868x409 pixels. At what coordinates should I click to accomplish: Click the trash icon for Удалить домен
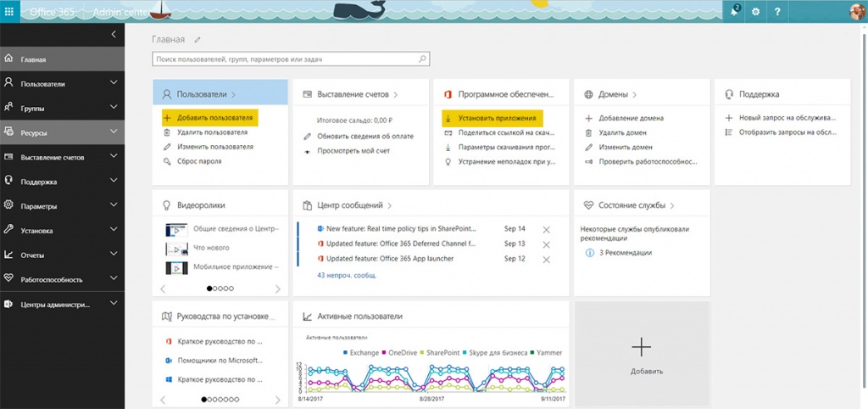588,133
